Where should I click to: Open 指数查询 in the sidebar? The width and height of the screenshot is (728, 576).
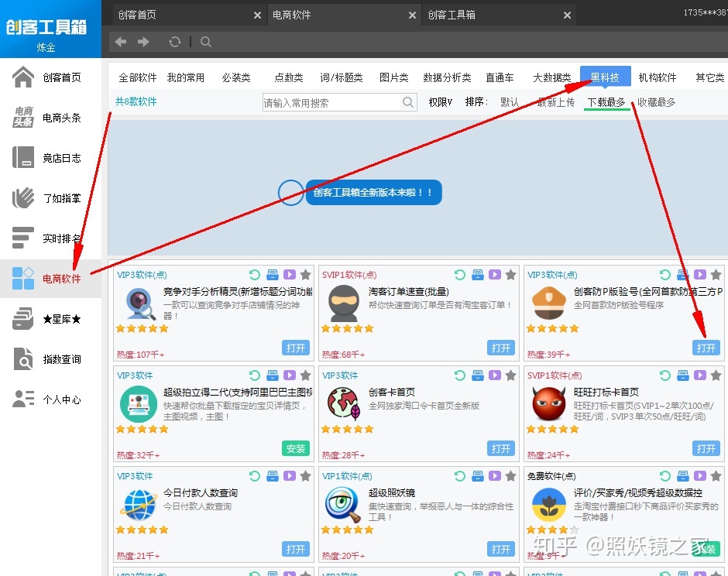pyautogui.click(x=50, y=359)
